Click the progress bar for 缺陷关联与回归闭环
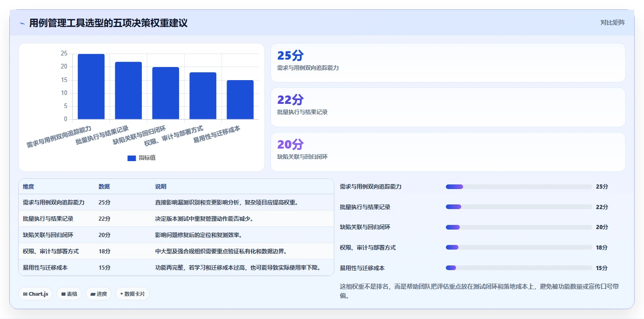 (x=519, y=227)
